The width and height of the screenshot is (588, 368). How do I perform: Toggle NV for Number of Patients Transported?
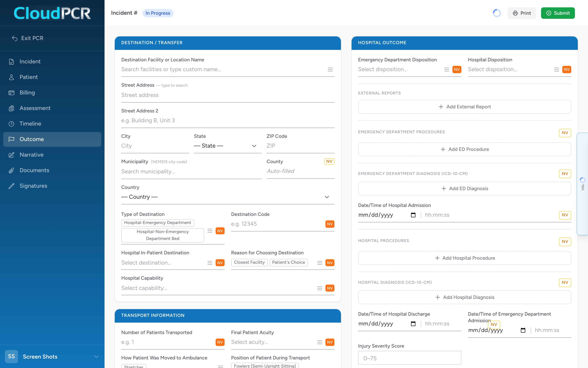(x=220, y=342)
